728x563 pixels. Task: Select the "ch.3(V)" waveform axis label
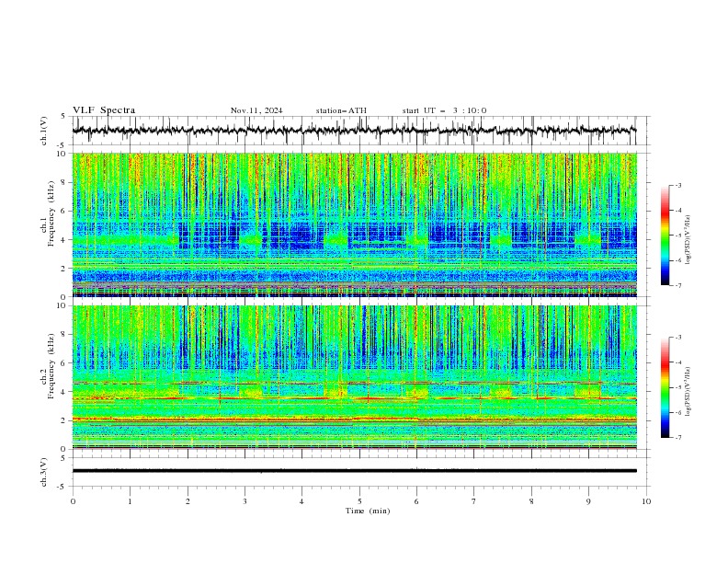click(x=44, y=472)
